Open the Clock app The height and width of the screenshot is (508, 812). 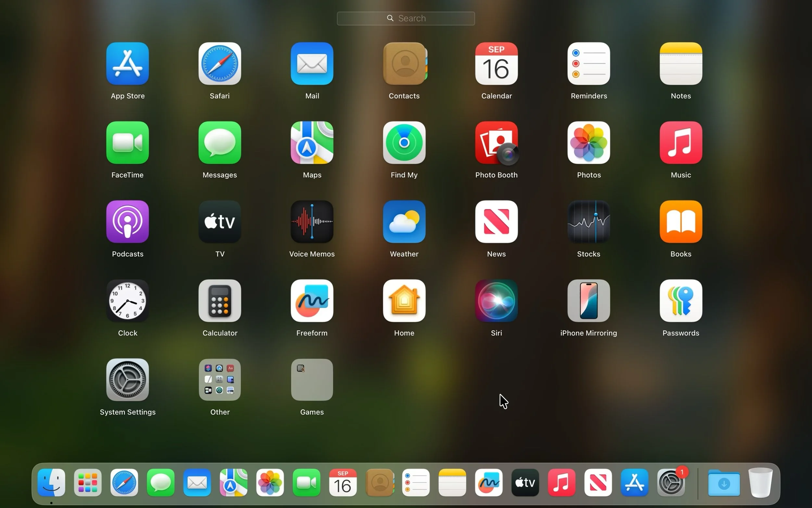point(128,301)
